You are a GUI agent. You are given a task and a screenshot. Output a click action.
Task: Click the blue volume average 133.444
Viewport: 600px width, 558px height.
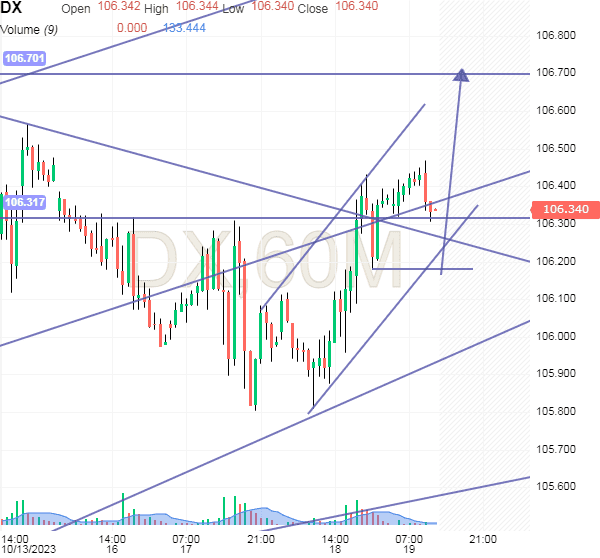click(184, 28)
